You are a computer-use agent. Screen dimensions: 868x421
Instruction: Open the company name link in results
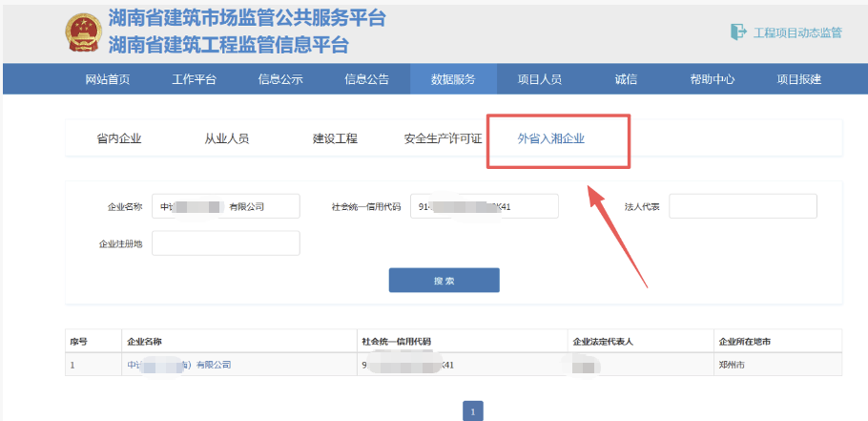(178, 365)
